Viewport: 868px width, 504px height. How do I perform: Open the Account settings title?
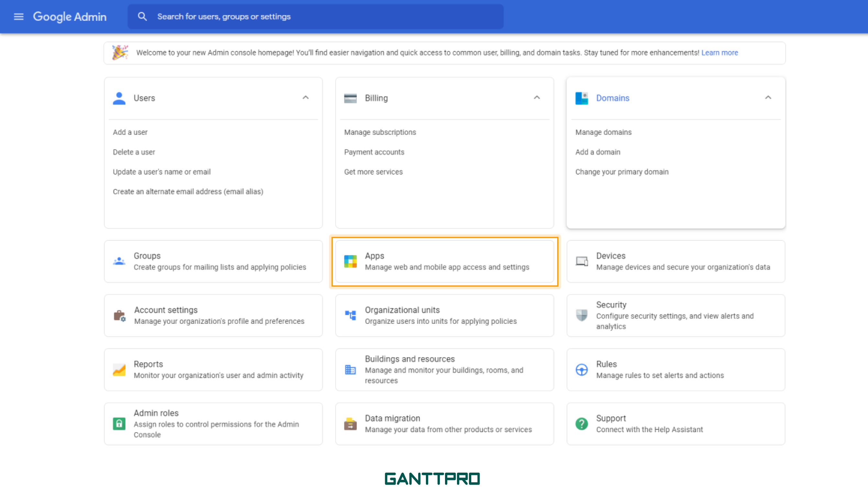point(166,310)
